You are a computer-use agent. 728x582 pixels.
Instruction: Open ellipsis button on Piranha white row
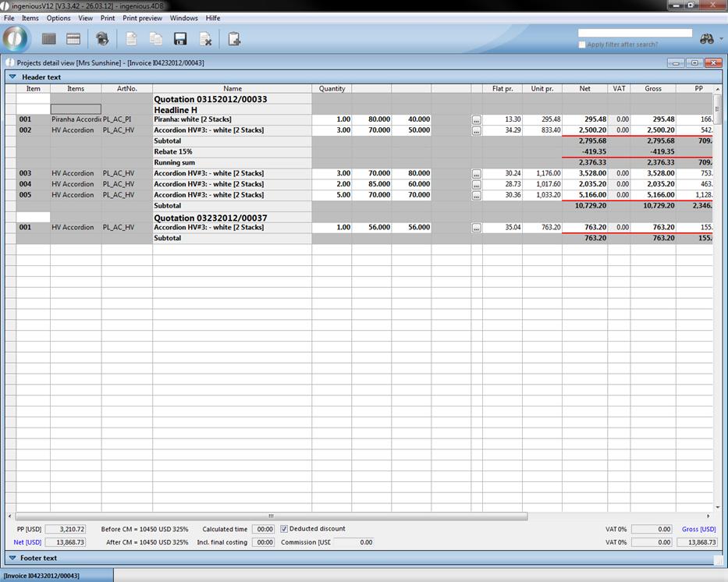(x=476, y=120)
